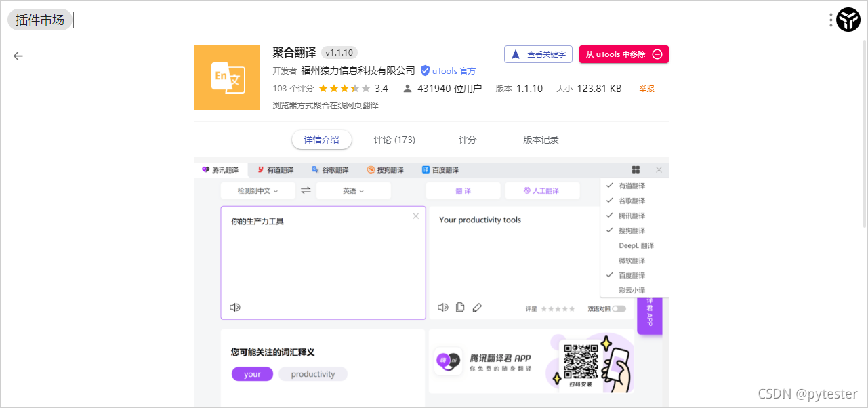Click the translated text 'Your productivity tools'

pos(480,220)
